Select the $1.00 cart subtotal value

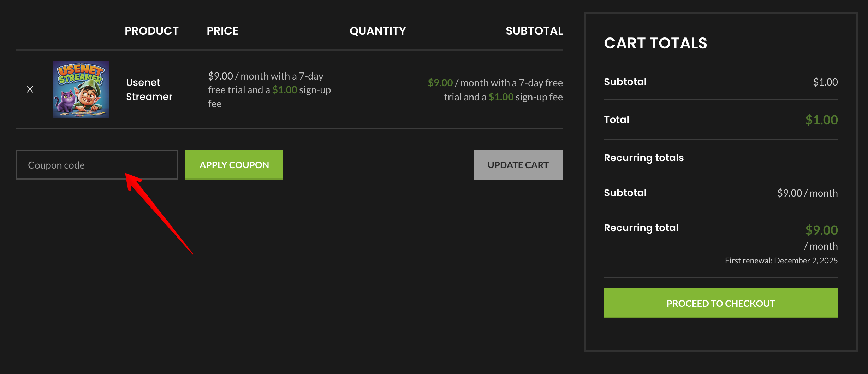825,82
